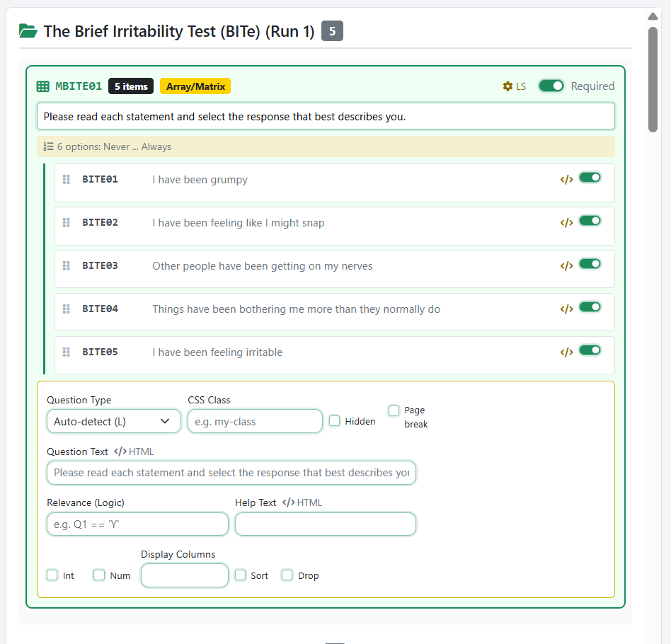671x644 pixels.
Task: Focus the Help Text input
Action: 326,524
